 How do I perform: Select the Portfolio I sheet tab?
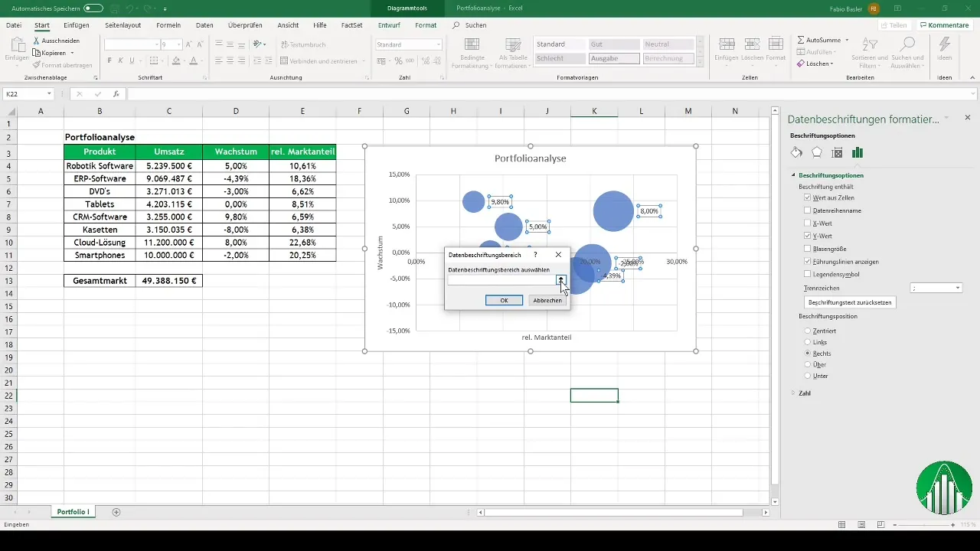click(73, 512)
